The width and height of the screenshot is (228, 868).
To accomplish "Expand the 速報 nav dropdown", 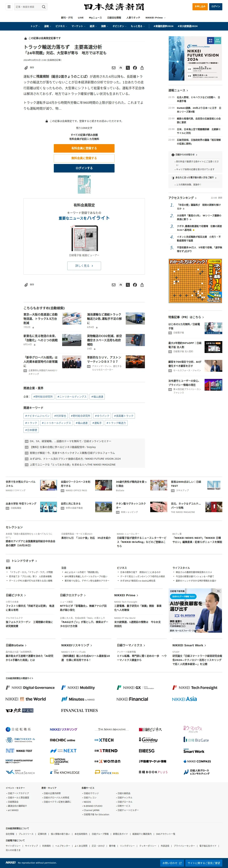I will click(x=47, y=26).
